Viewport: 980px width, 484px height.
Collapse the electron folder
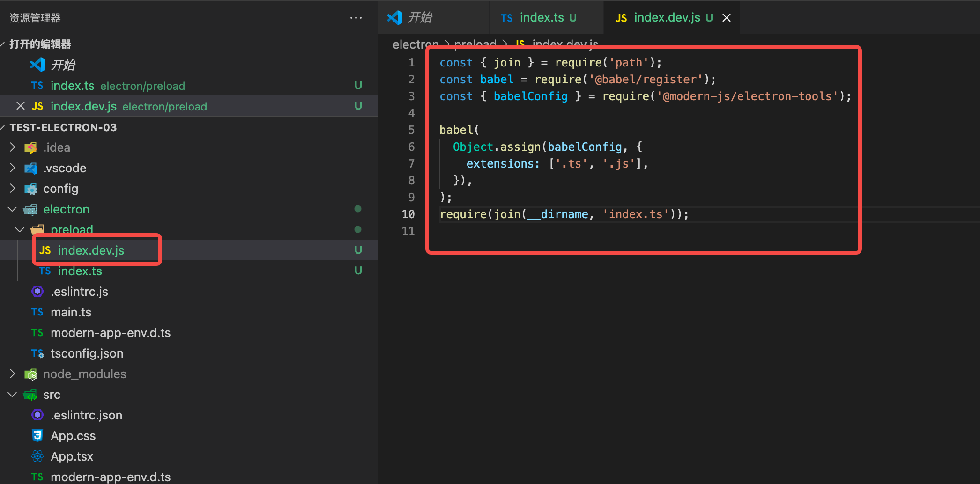(12, 209)
